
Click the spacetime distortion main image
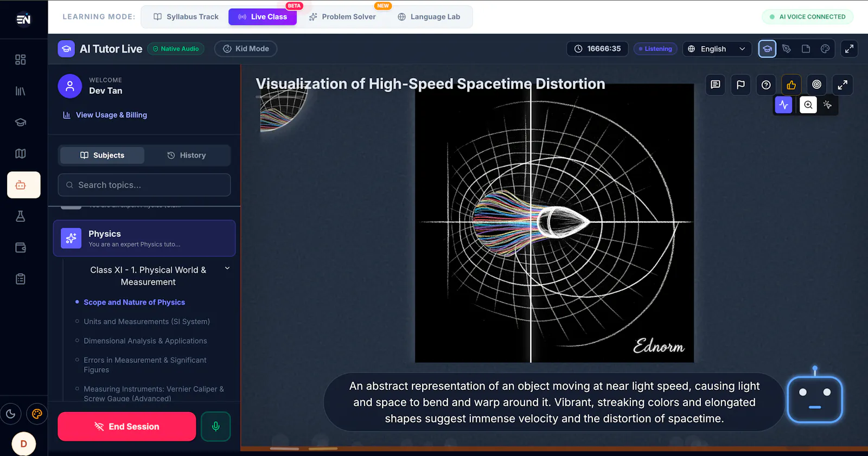554,223
